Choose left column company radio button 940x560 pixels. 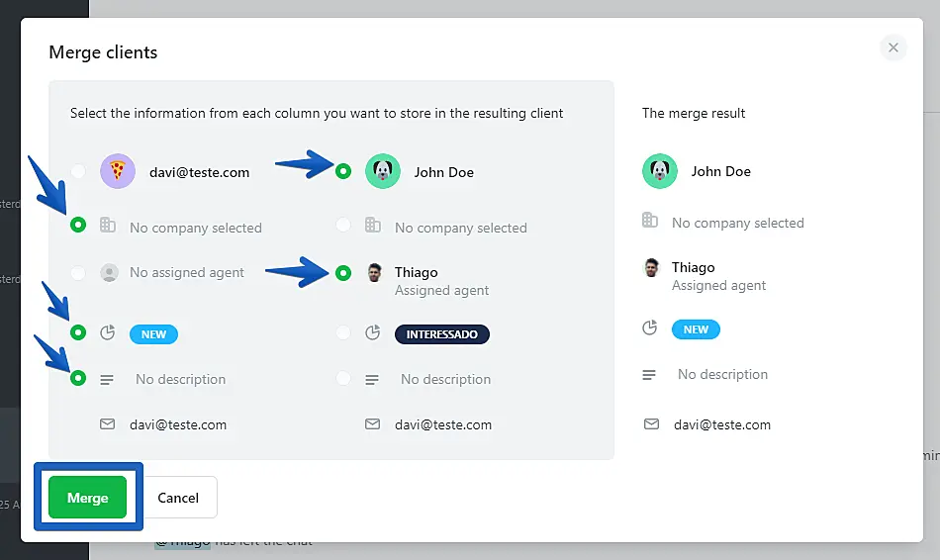click(78, 226)
